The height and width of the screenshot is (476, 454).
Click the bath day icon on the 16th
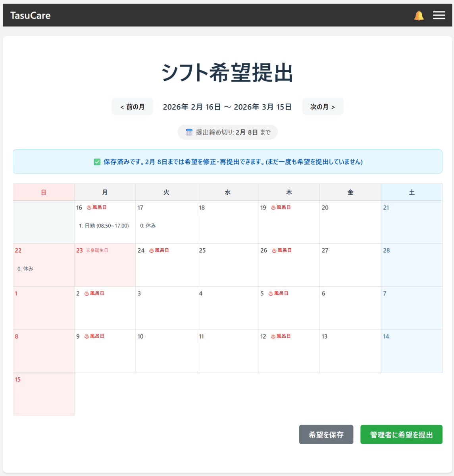pos(89,207)
